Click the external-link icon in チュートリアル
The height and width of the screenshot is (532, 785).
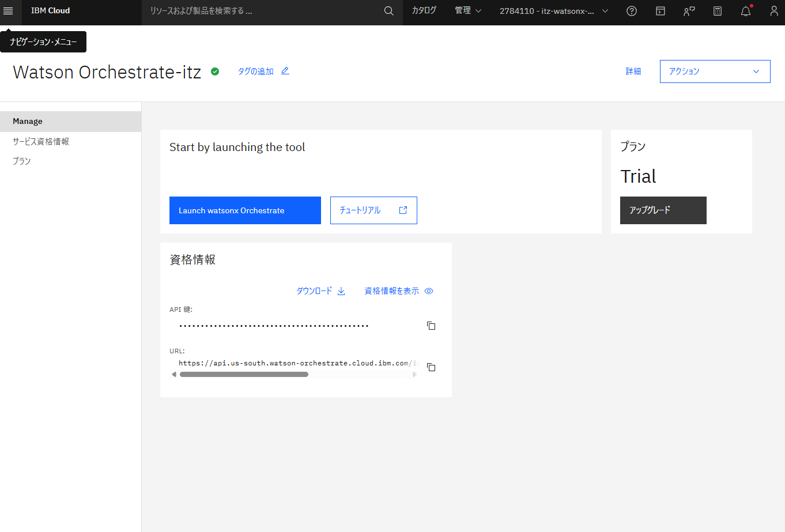(403, 210)
